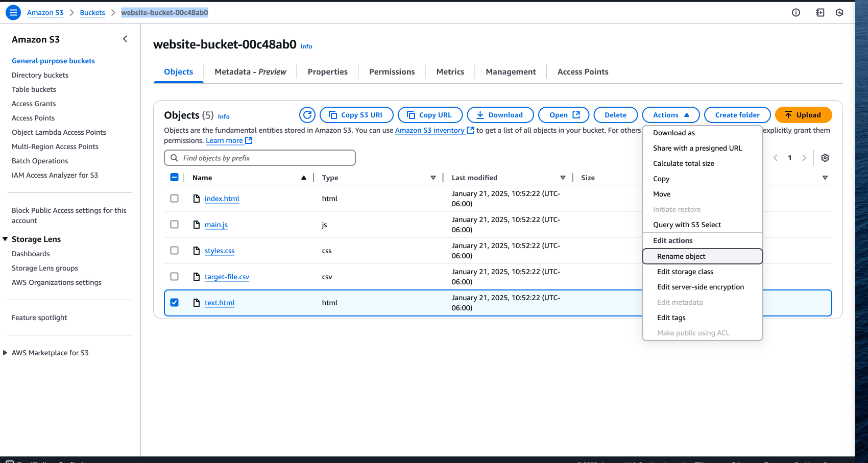Click the search magnifier icon in prefix box
The height and width of the screenshot is (463, 868).
coord(175,158)
